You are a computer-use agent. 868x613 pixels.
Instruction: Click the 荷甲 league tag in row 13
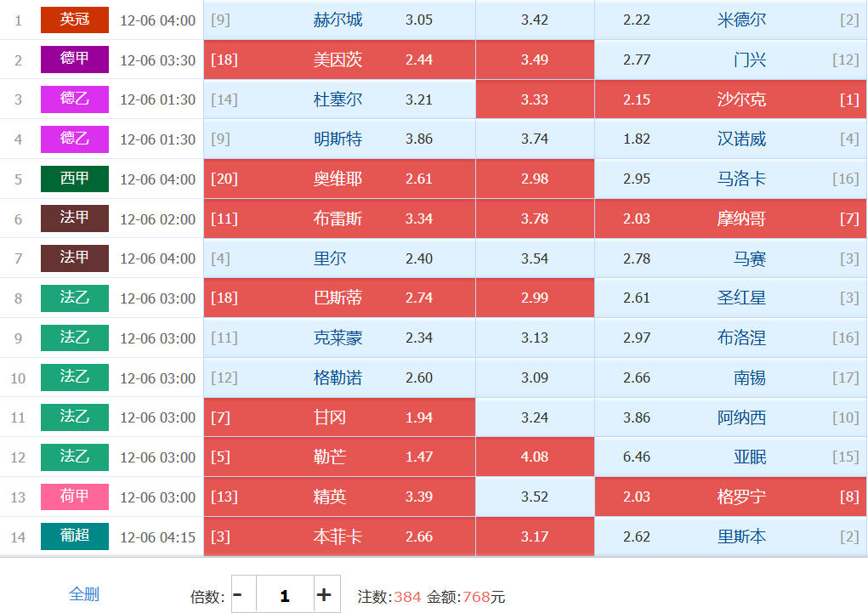[75, 497]
